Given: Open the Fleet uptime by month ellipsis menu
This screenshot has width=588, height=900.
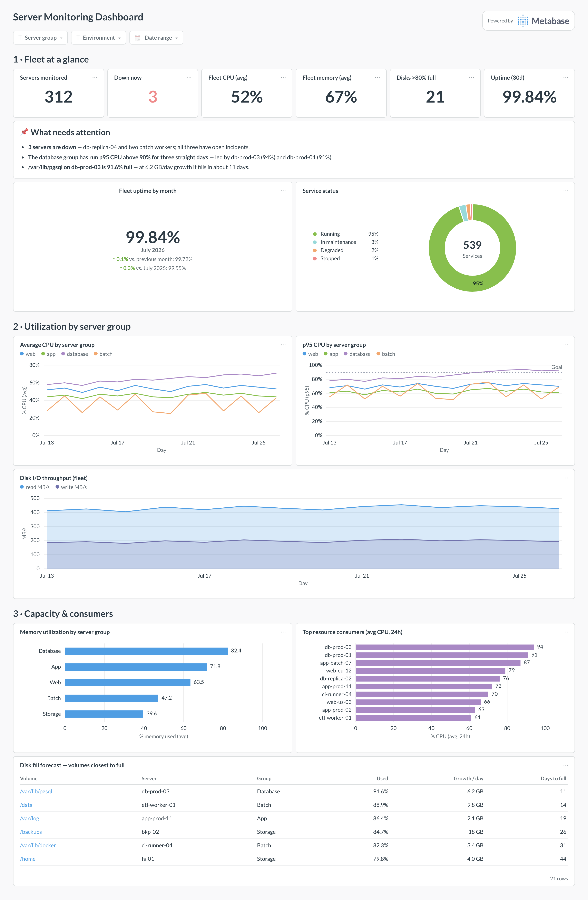Looking at the screenshot, I should [x=283, y=191].
